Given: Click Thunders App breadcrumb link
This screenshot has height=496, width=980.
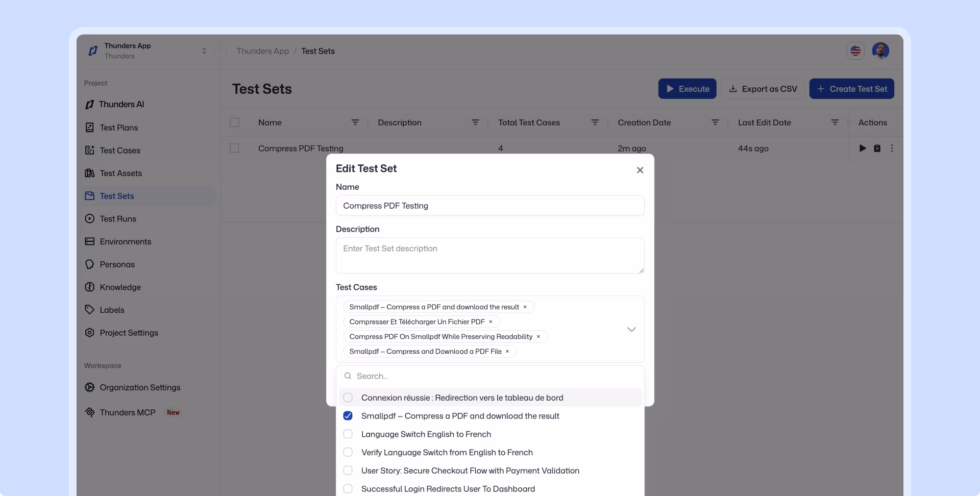Looking at the screenshot, I should (262, 51).
